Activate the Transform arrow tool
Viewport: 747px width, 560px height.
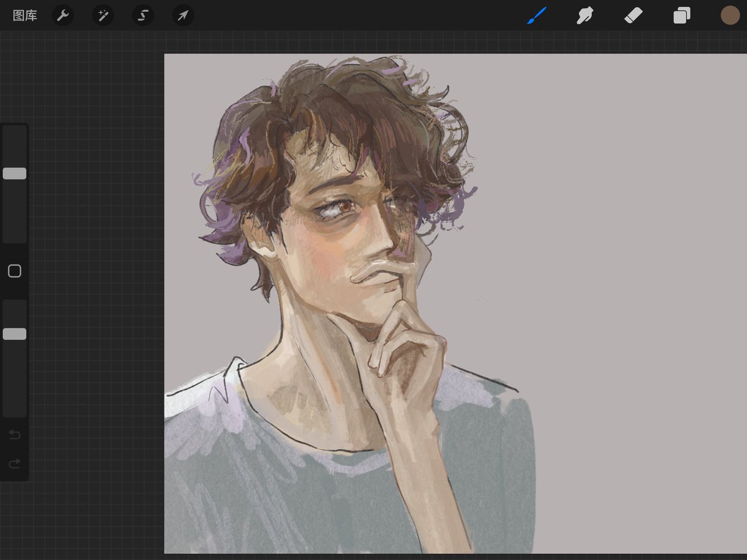[x=183, y=16]
